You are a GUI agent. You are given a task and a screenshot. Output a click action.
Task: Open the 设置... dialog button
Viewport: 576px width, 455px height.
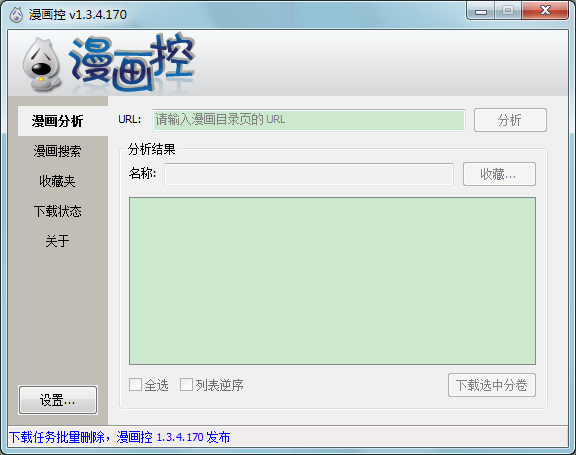[58, 400]
